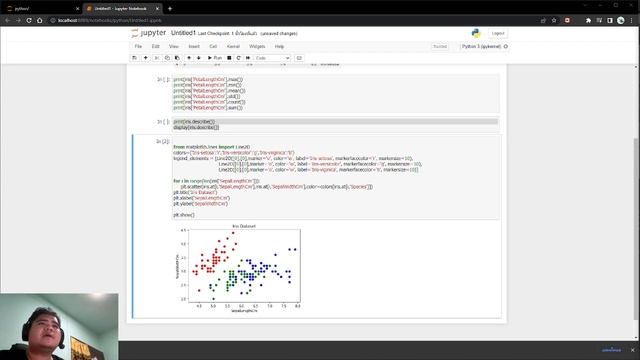Click the In [2] cell prompt
Image resolution: width=640 pixels, height=360 pixels.
click(162, 141)
